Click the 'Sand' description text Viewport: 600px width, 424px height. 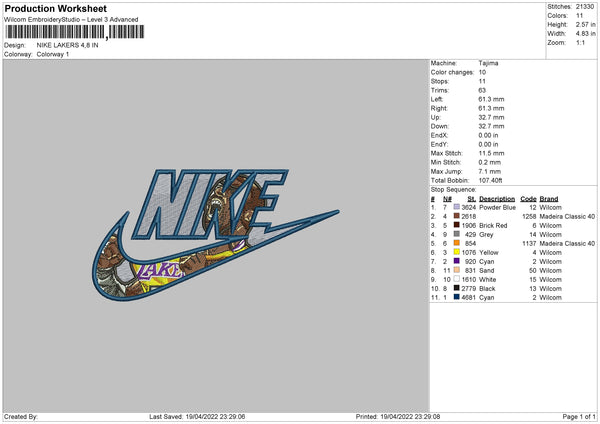click(487, 271)
